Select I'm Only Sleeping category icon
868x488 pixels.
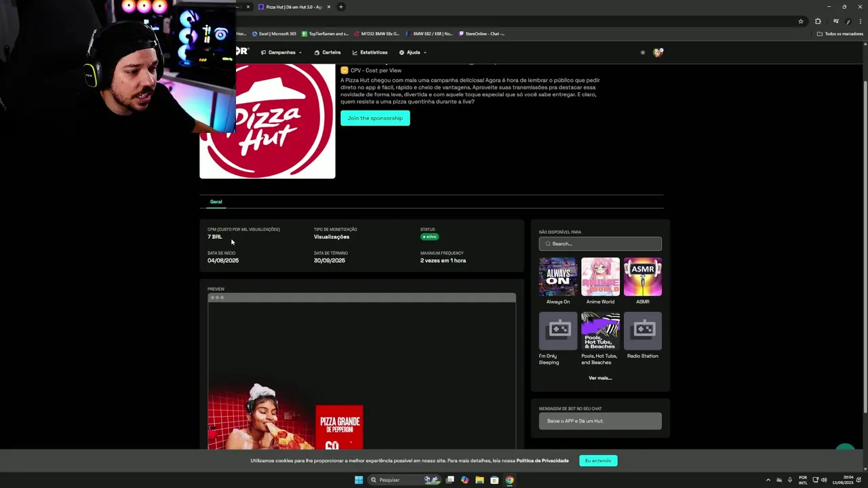558,331
